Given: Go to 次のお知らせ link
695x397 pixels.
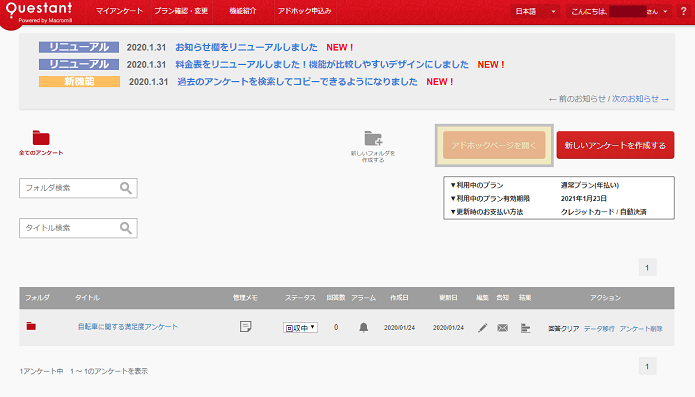Looking at the screenshot, I should 640,99.
